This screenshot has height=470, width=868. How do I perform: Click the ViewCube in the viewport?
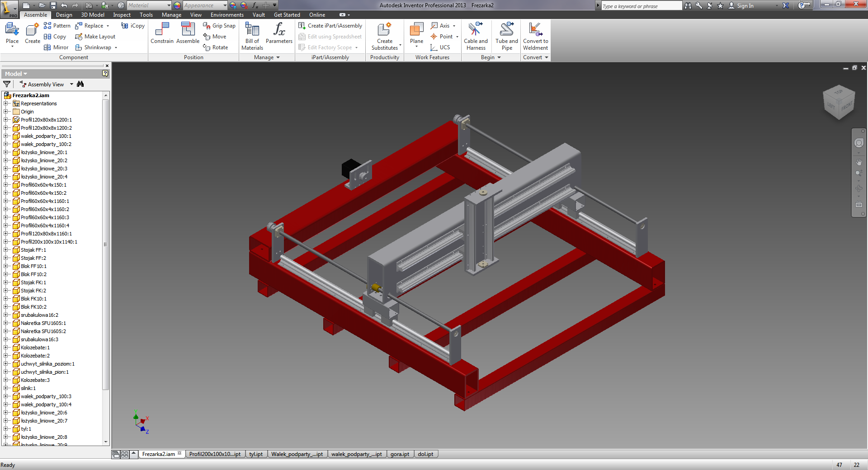tap(839, 102)
